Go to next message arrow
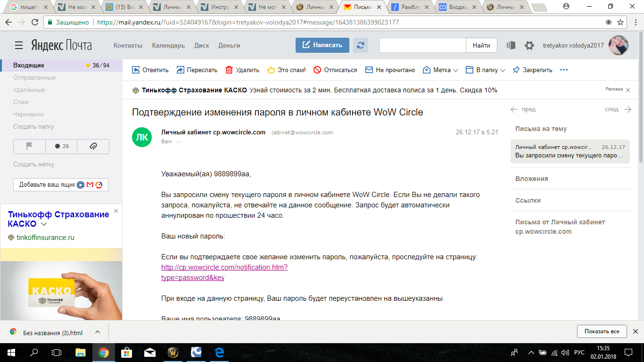The image size is (644, 362). pyautogui.click(x=627, y=109)
